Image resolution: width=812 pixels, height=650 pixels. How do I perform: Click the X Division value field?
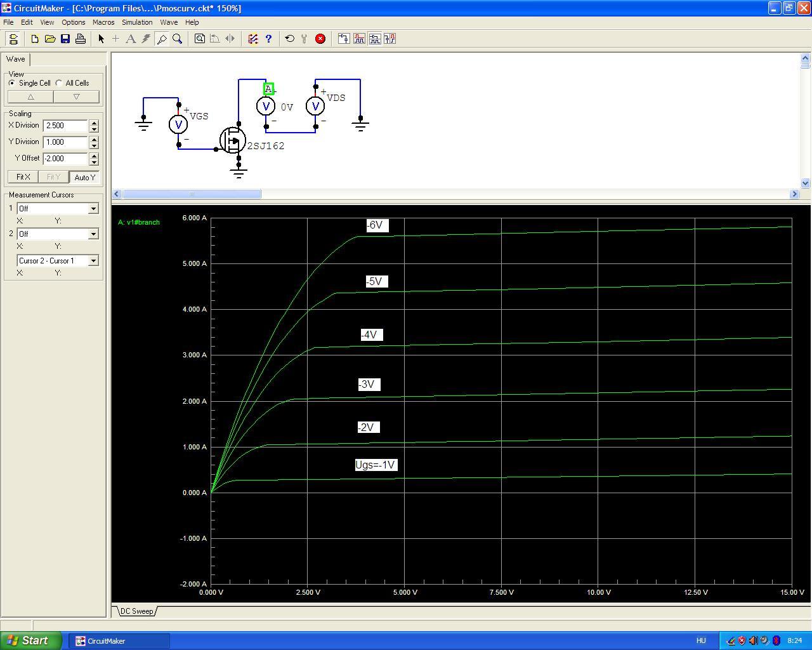pos(65,126)
